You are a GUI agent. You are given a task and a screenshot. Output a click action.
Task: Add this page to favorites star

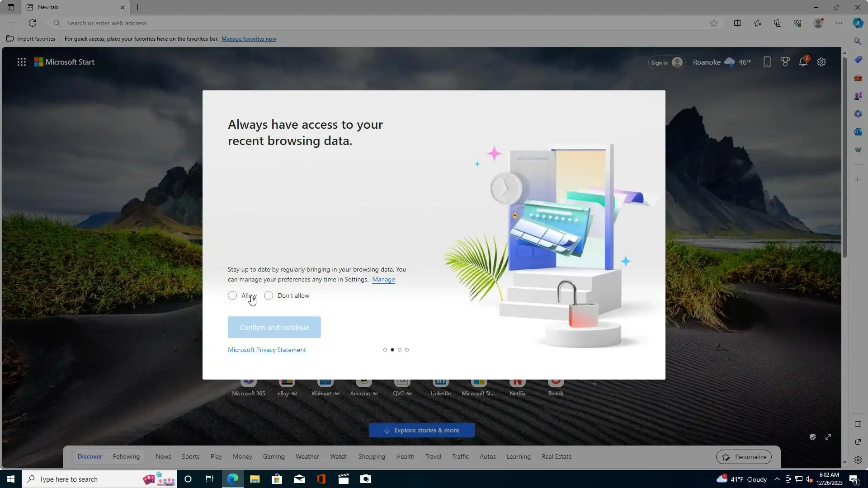tap(713, 23)
